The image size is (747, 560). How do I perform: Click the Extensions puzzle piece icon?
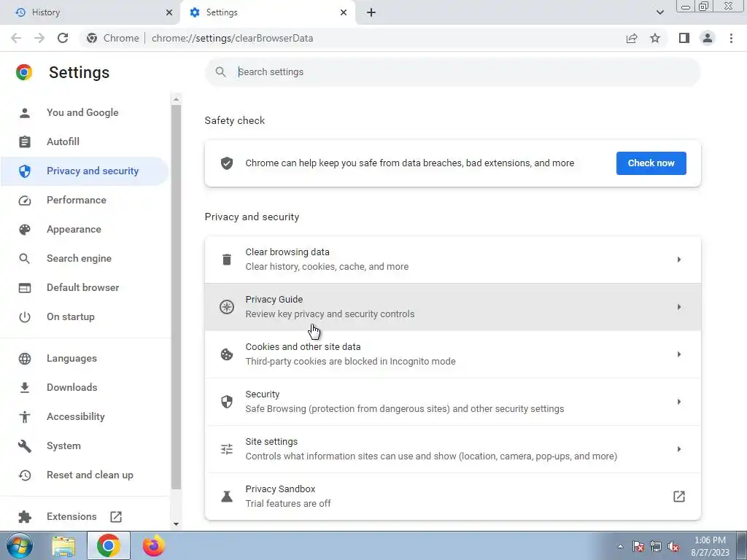[x=25, y=517]
